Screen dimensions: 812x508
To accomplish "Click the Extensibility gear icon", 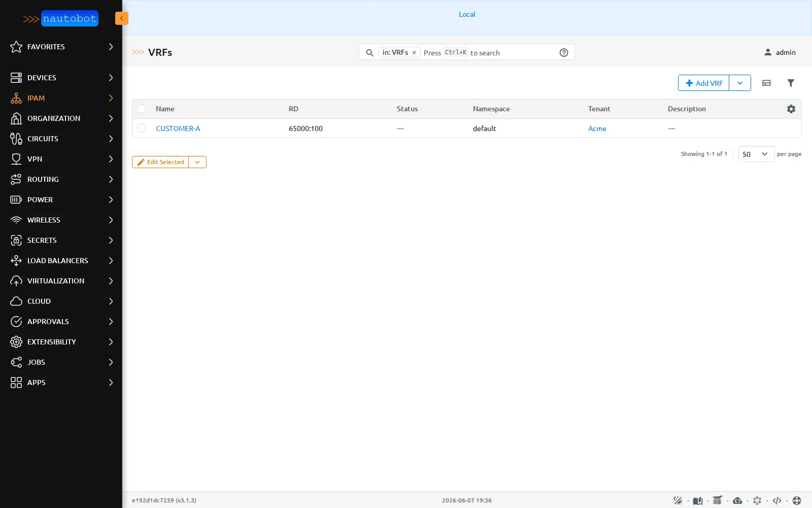I will click(16, 342).
